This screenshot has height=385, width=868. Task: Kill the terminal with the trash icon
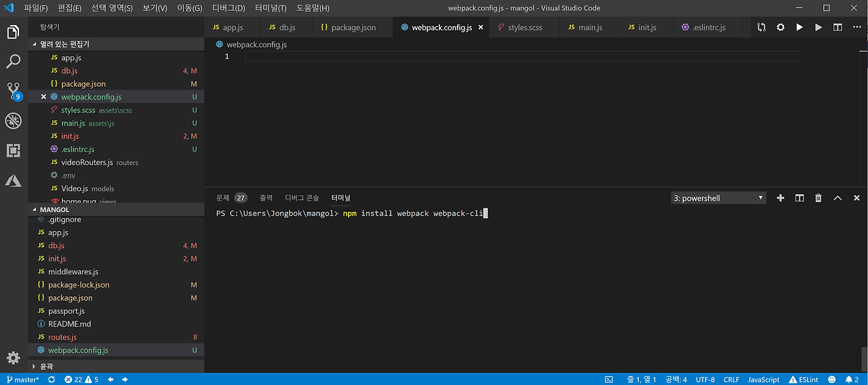(818, 198)
